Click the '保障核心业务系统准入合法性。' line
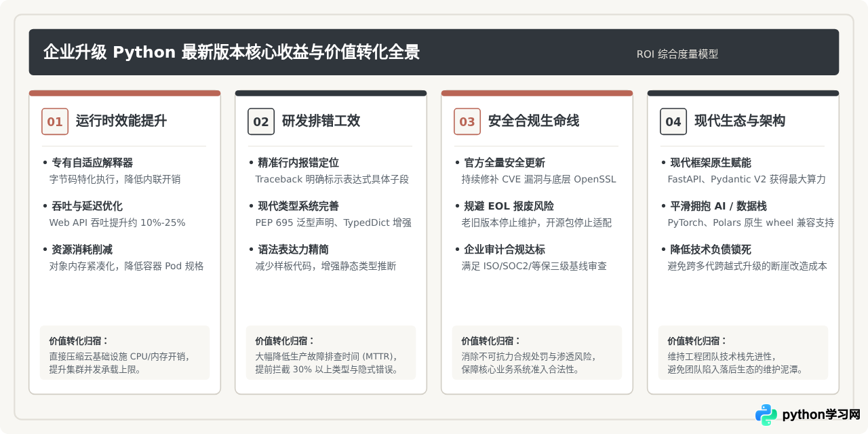Viewport: 868px width, 434px height. (x=521, y=370)
